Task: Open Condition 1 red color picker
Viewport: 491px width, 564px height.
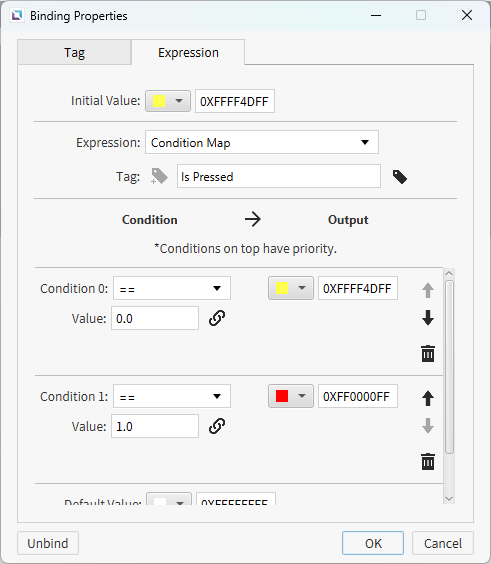Action: click(291, 396)
